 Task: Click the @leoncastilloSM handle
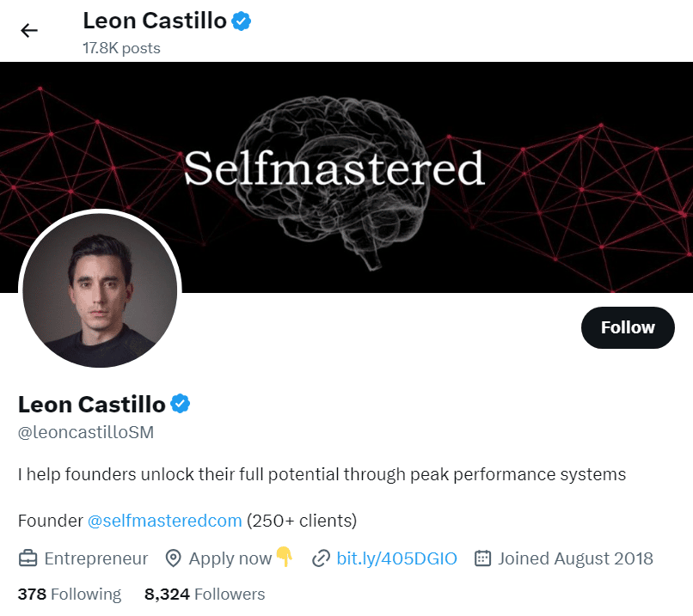coord(86,432)
